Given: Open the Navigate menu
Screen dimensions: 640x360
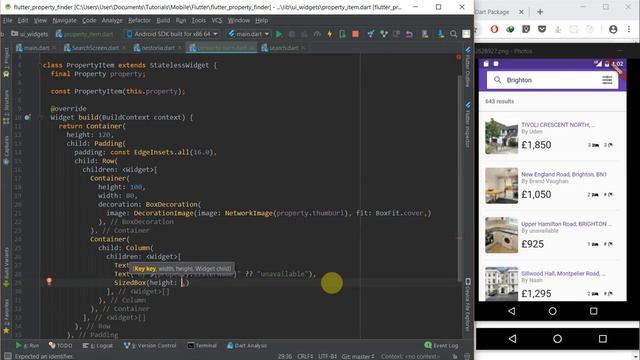Looking at the screenshot, I should click(64, 20).
